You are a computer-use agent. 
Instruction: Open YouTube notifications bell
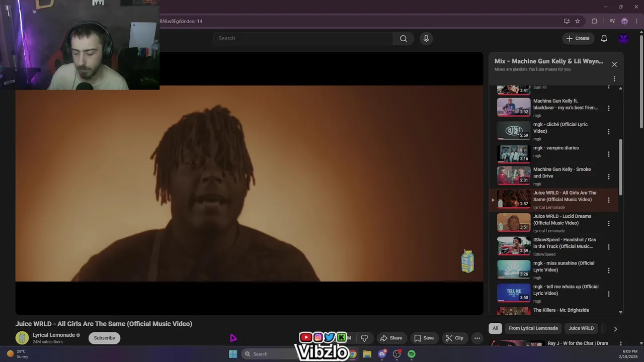[x=604, y=38]
